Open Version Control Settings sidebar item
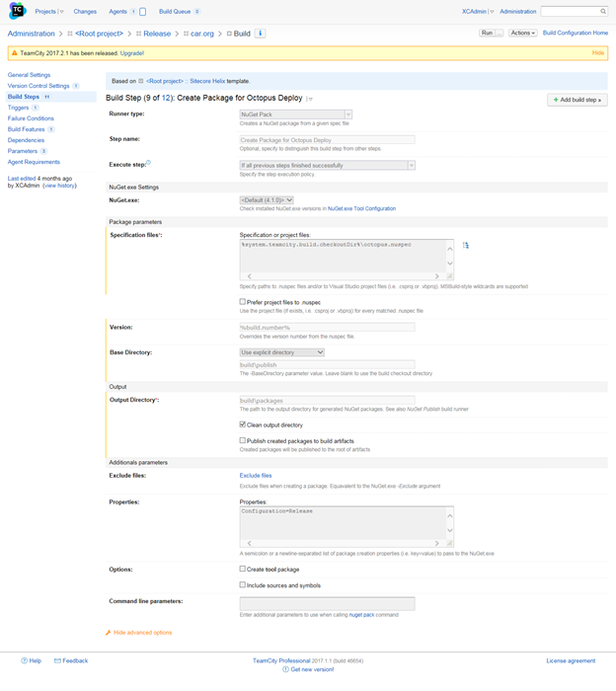The height and width of the screenshot is (691, 616). pos(38,86)
